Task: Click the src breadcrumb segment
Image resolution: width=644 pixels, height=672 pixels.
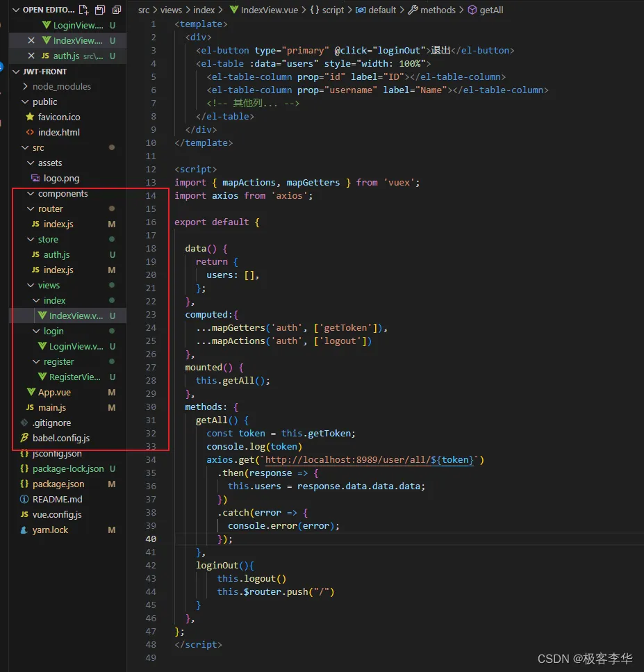Action: [x=144, y=10]
